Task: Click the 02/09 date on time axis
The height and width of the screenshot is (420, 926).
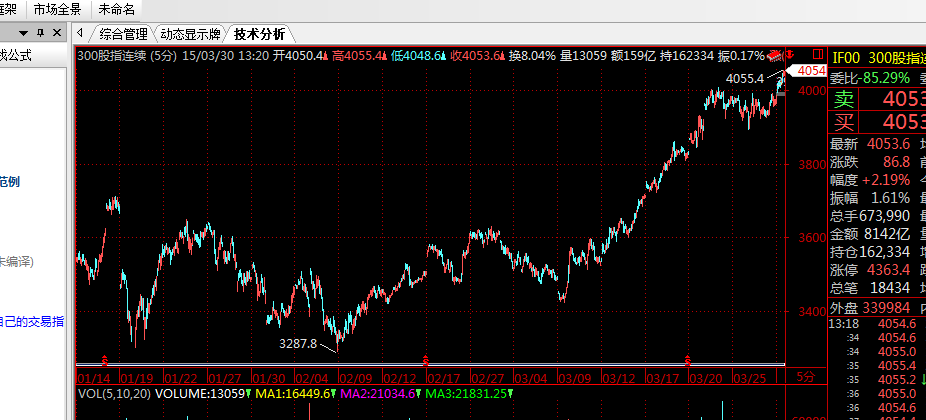Action: click(355, 377)
